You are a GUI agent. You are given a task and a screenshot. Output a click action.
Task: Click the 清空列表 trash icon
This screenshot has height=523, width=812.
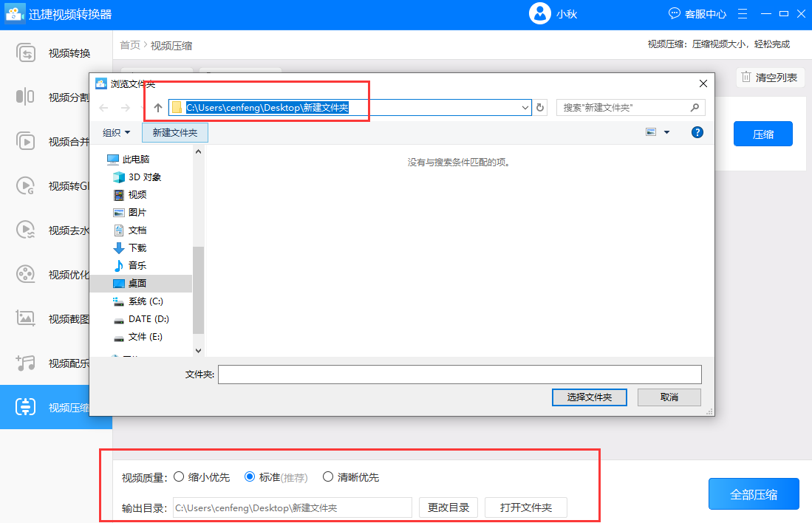tap(746, 77)
